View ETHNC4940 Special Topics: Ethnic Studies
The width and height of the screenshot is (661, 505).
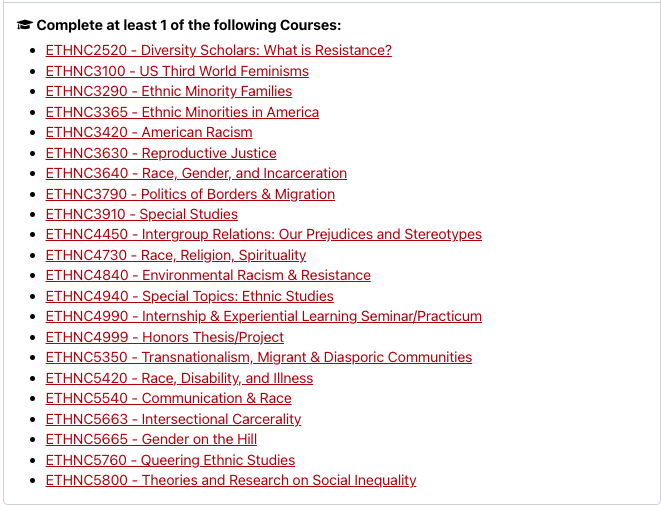click(x=190, y=296)
